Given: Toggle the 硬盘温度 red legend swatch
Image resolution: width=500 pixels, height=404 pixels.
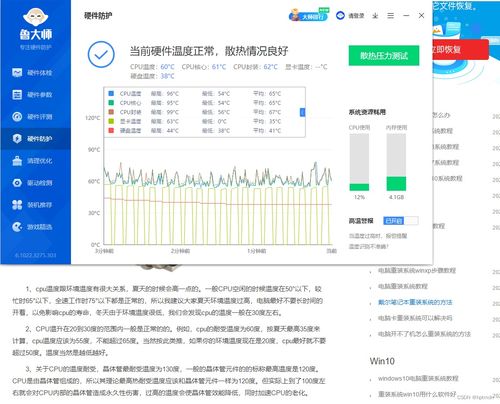Looking at the screenshot, I should point(111,130).
